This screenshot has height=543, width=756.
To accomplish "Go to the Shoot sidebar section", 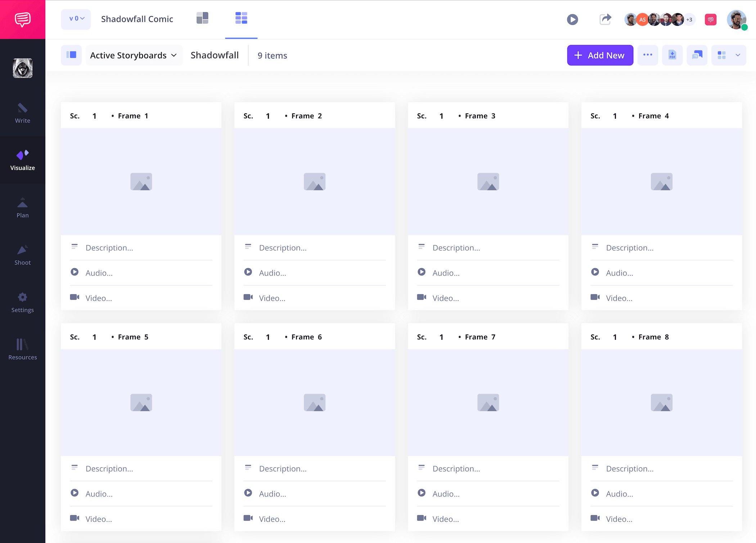I will (x=22, y=255).
